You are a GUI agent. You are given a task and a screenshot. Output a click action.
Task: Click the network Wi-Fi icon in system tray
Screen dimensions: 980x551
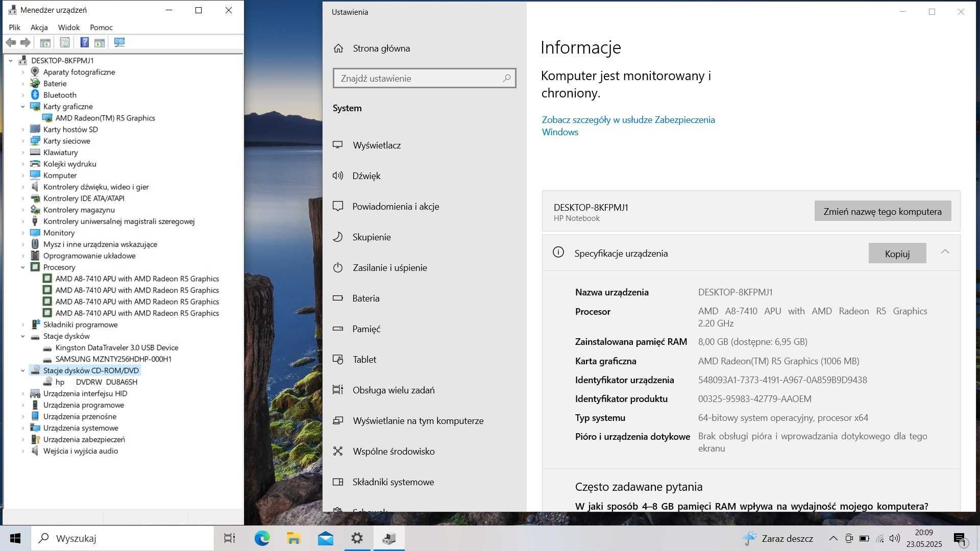pyautogui.click(x=879, y=538)
